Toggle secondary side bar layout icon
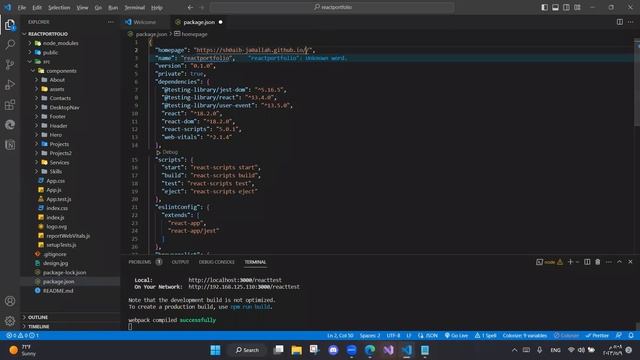The width and height of the screenshot is (640, 360). 566,7
